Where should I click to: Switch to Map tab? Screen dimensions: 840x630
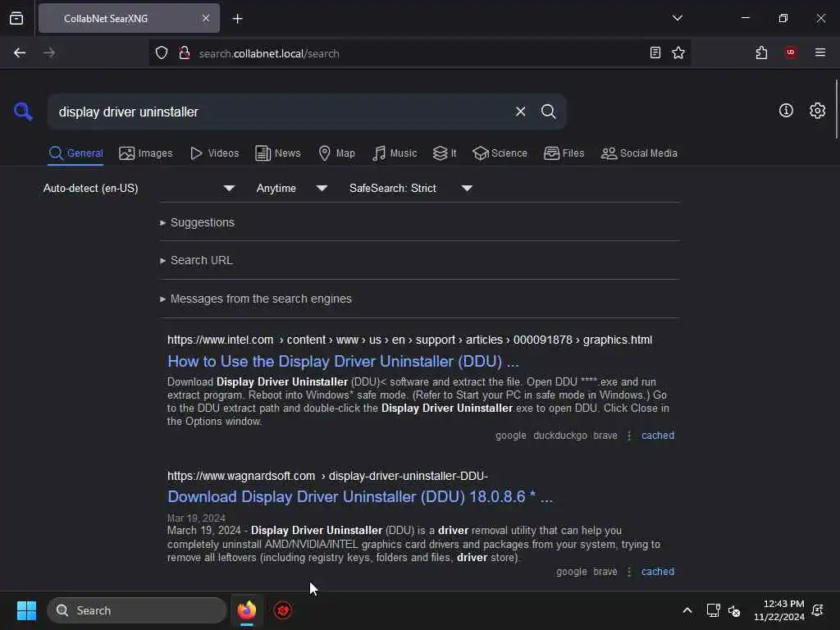(x=337, y=153)
